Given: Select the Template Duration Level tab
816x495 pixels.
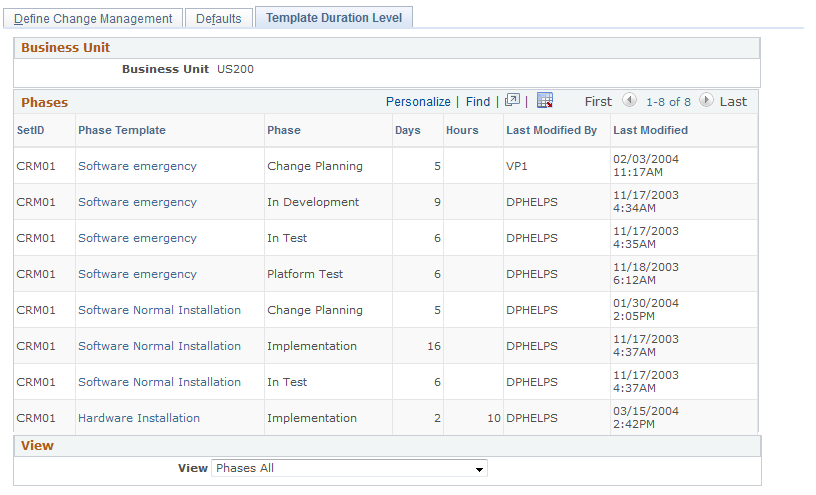Looking at the screenshot, I should [334, 18].
